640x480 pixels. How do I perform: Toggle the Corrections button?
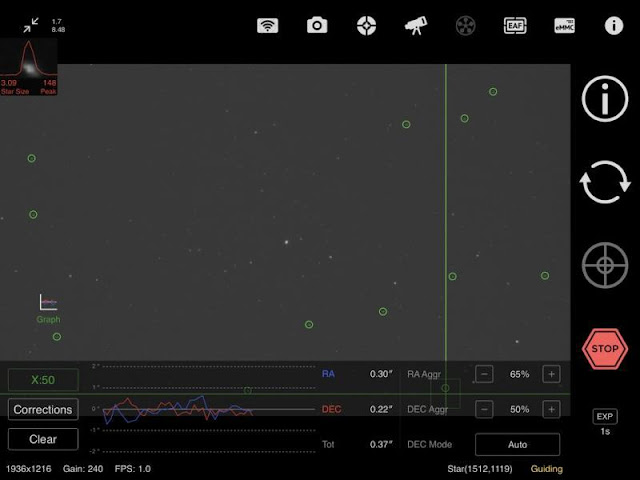click(43, 410)
